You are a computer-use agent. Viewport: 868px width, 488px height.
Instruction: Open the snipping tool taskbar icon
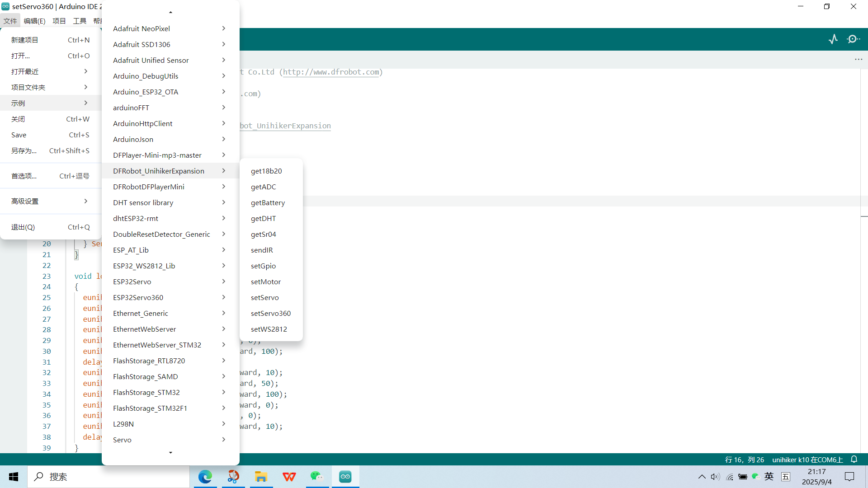pos(233,477)
